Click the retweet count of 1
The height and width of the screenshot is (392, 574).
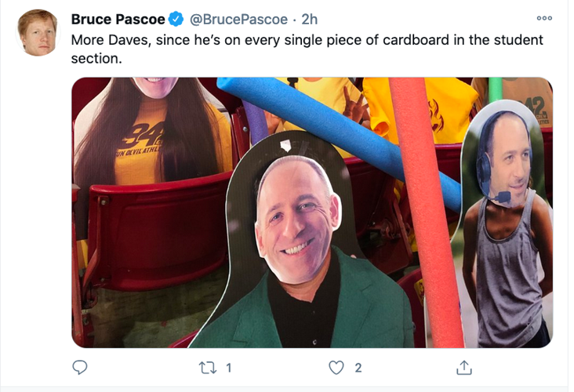click(x=229, y=368)
